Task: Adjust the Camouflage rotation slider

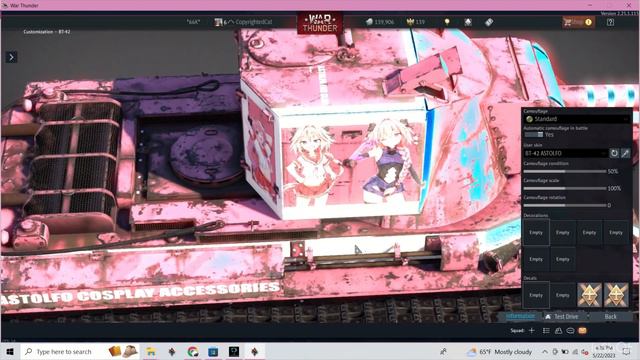Action: click(x=565, y=205)
